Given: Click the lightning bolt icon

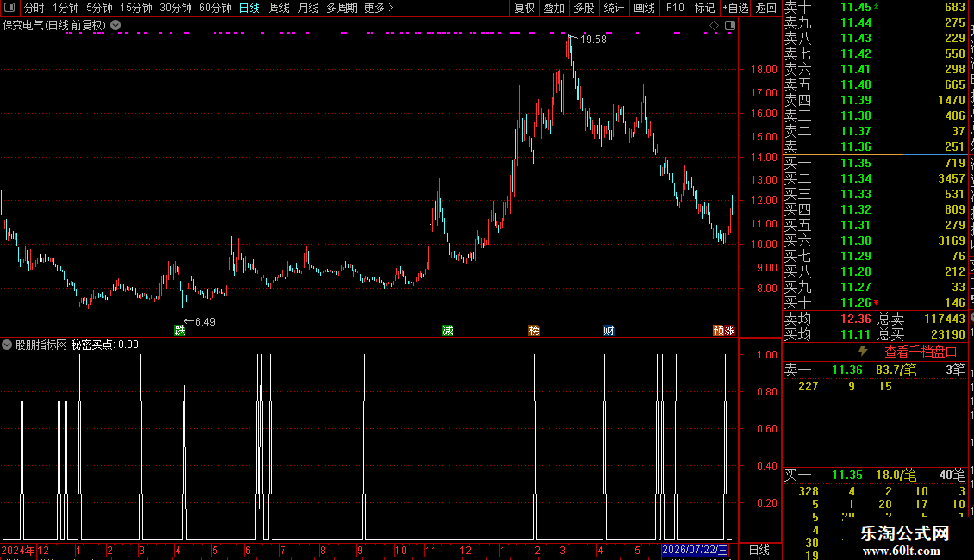Looking at the screenshot, I should (x=863, y=352).
